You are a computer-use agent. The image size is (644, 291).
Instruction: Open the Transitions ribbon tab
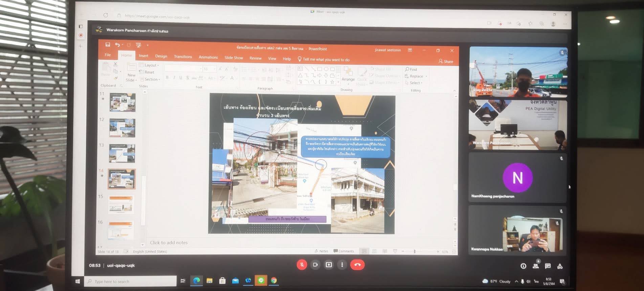tap(183, 57)
